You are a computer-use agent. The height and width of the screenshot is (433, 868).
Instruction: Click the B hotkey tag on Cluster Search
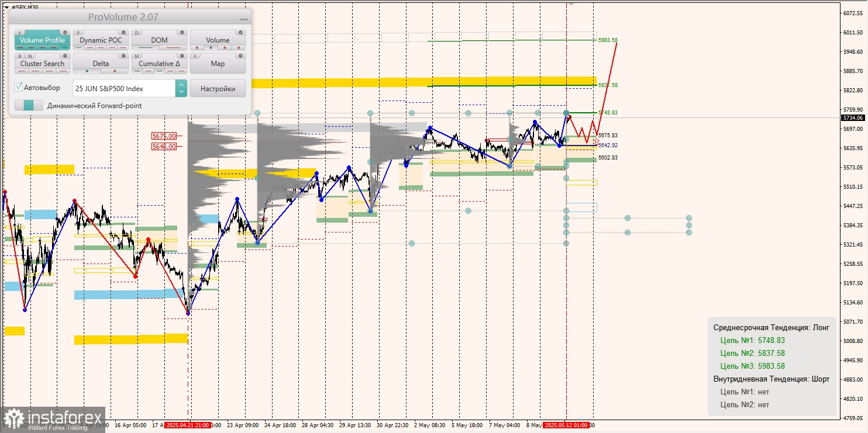click(19, 56)
